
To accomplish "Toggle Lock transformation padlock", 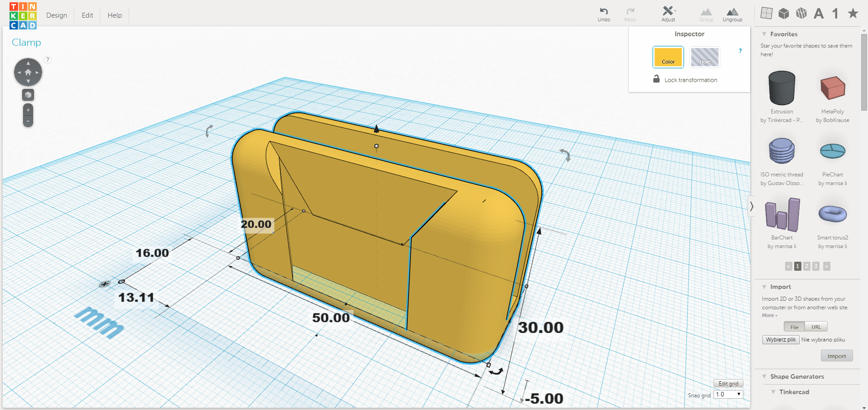I will click(656, 79).
